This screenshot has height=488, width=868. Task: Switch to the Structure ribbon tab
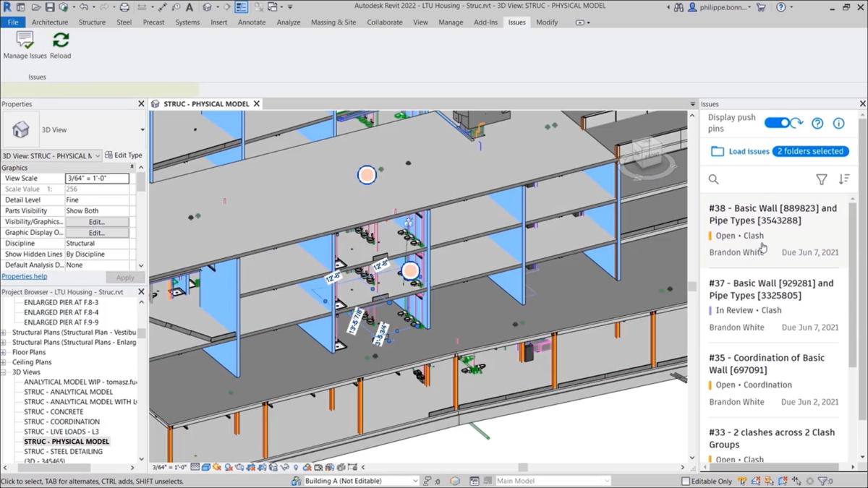point(92,22)
